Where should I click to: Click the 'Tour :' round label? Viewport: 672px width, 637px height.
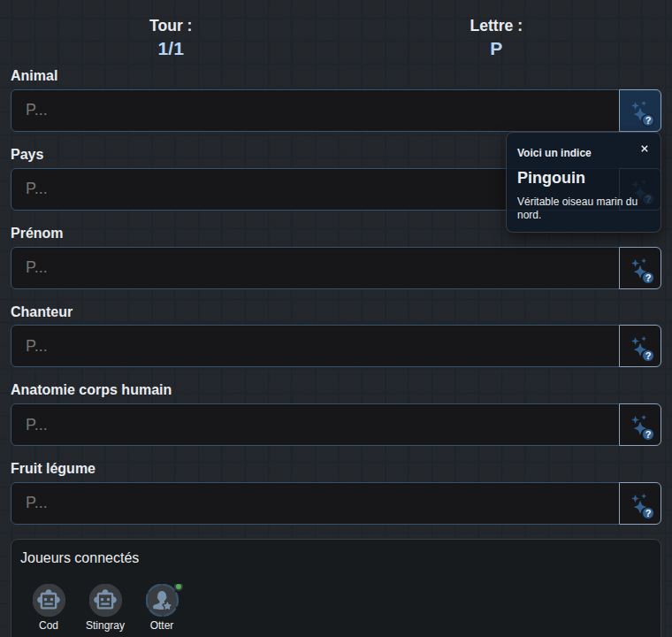(x=171, y=26)
